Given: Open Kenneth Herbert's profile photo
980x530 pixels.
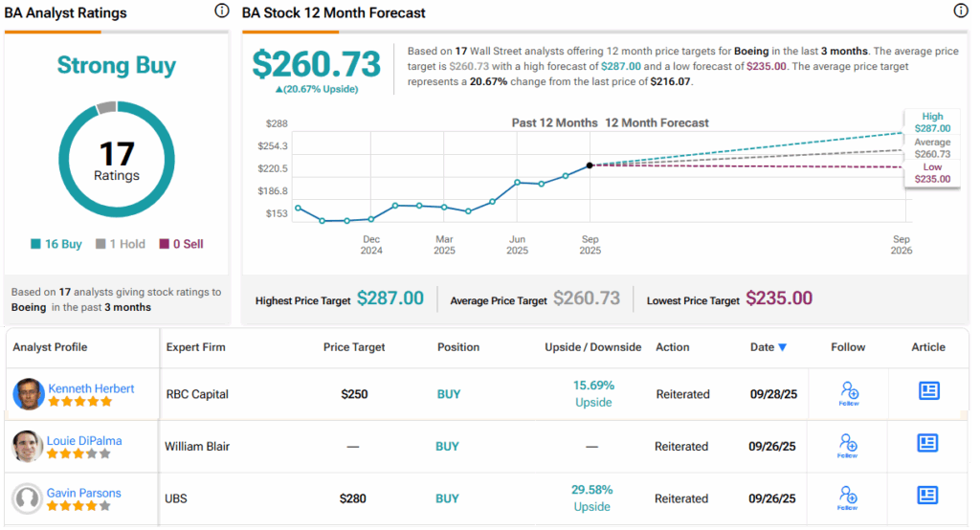Looking at the screenshot, I should 29,394.
